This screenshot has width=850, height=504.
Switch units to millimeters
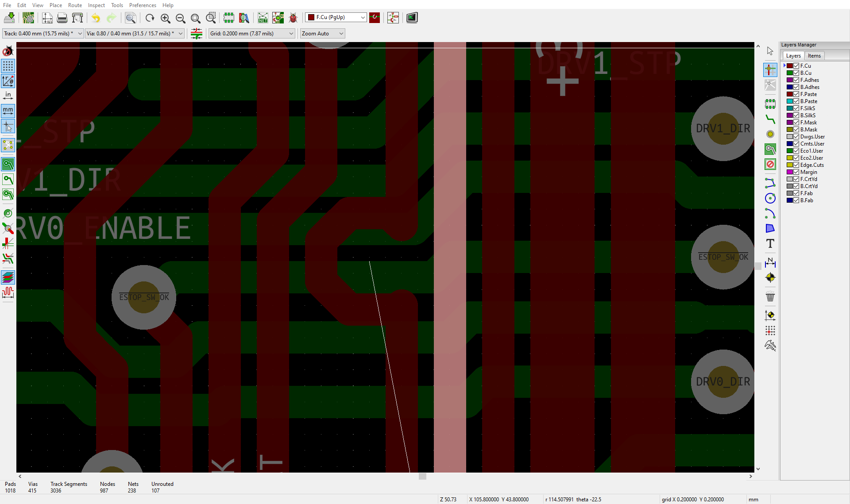8,111
